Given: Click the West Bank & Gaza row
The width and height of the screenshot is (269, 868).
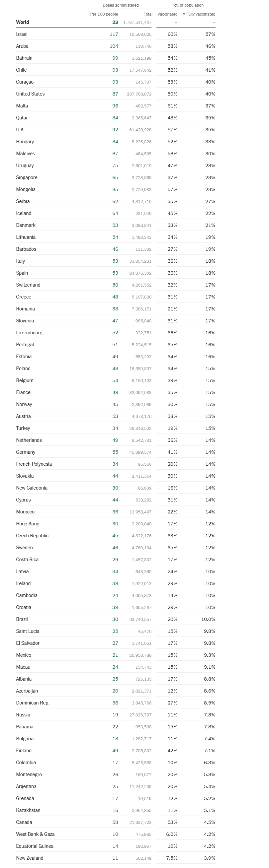Looking at the screenshot, I should pyautogui.click(x=116, y=834).
